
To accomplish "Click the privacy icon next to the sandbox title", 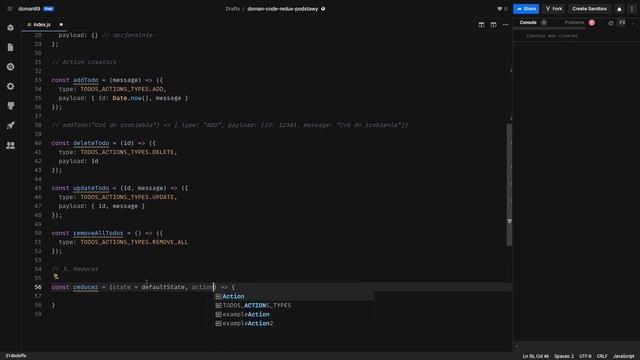I will 323,9.
